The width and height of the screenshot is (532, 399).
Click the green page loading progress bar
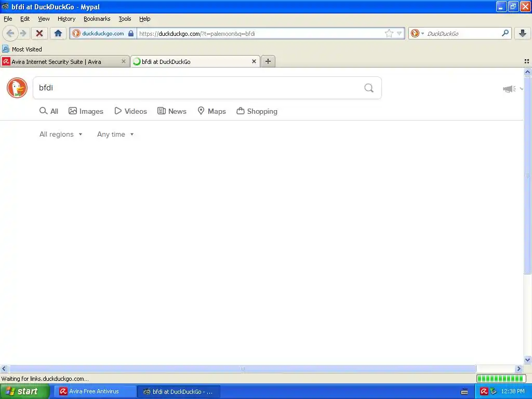coord(501,378)
